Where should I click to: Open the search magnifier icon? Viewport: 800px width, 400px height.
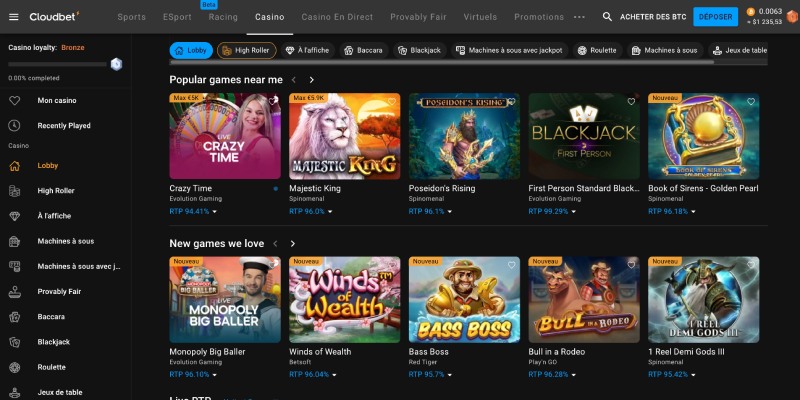click(x=607, y=17)
